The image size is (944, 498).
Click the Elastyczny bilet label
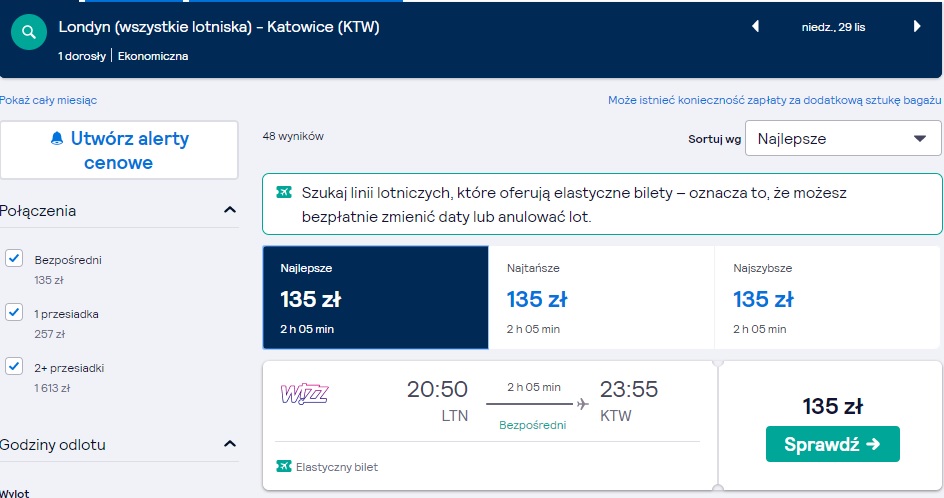(337, 467)
